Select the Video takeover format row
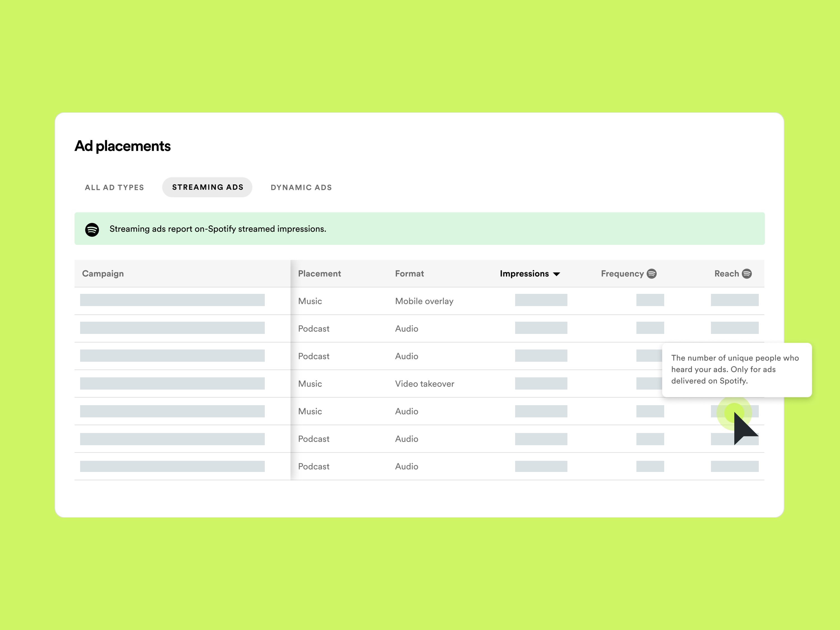 click(x=424, y=384)
